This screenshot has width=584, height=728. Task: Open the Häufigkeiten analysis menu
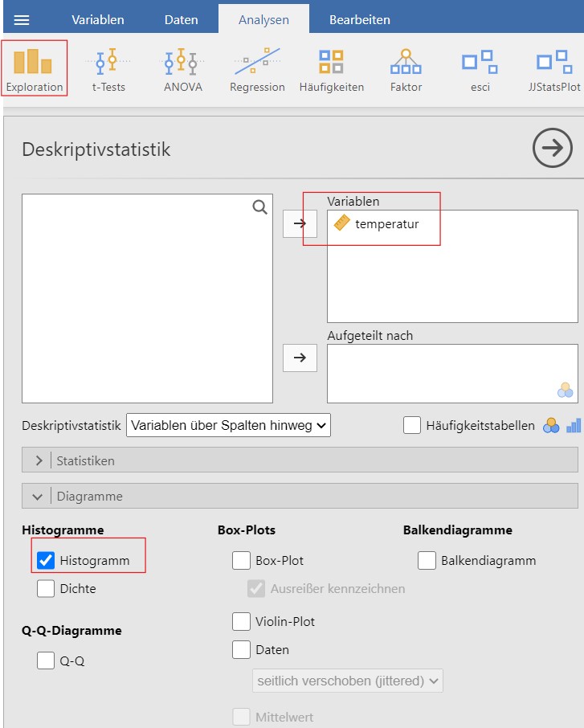[x=332, y=70]
